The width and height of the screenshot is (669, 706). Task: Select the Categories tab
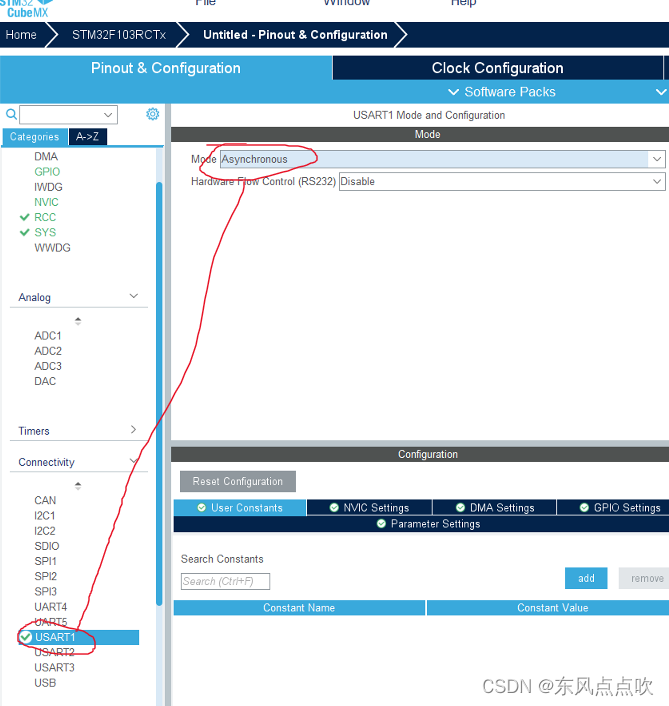point(35,136)
